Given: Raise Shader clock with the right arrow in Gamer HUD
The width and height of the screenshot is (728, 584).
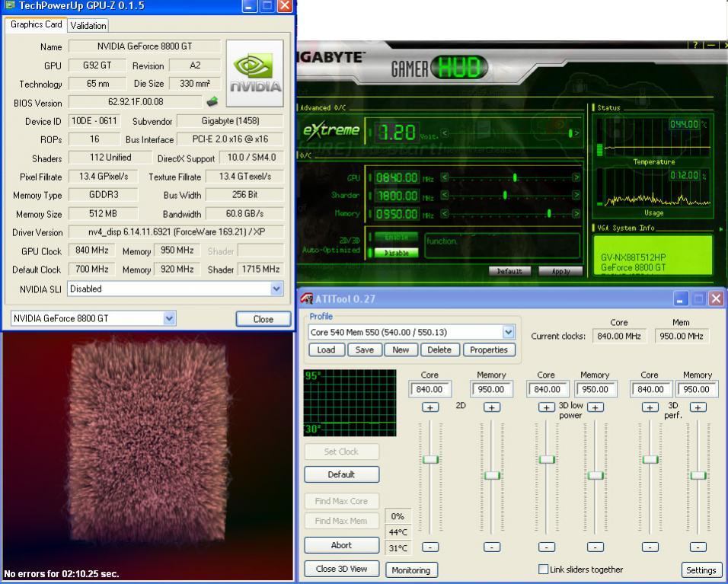Looking at the screenshot, I should point(576,196).
